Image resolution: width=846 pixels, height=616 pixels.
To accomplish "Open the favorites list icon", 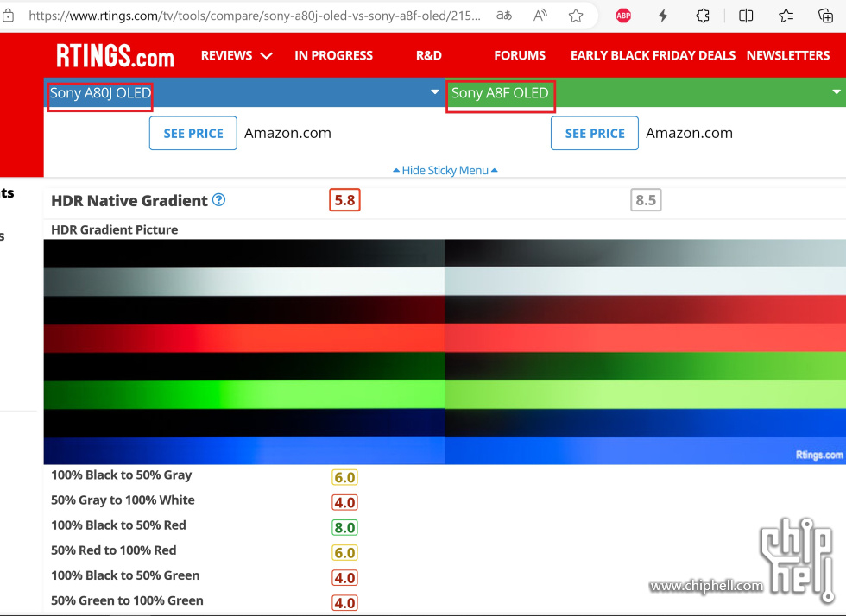I will 786,16.
